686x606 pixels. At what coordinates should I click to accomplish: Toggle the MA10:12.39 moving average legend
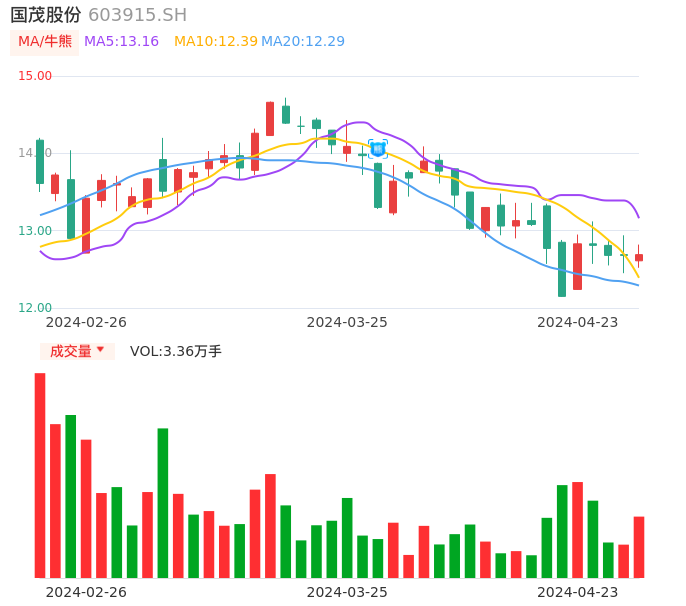(215, 42)
